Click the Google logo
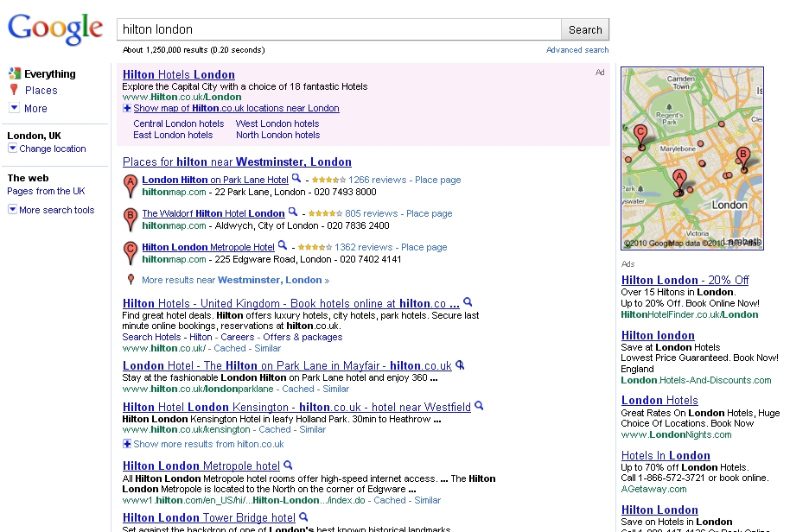Image resolution: width=790 pixels, height=532 pixels. (55, 29)
